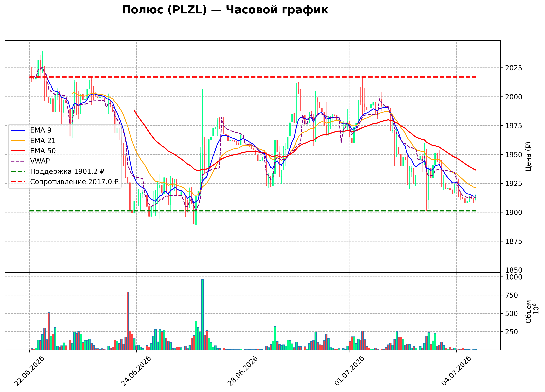Viewport: 545px width, 392px height.
Task: Click the orange EMA 21 legend line swatch
Action: (18, 141)
